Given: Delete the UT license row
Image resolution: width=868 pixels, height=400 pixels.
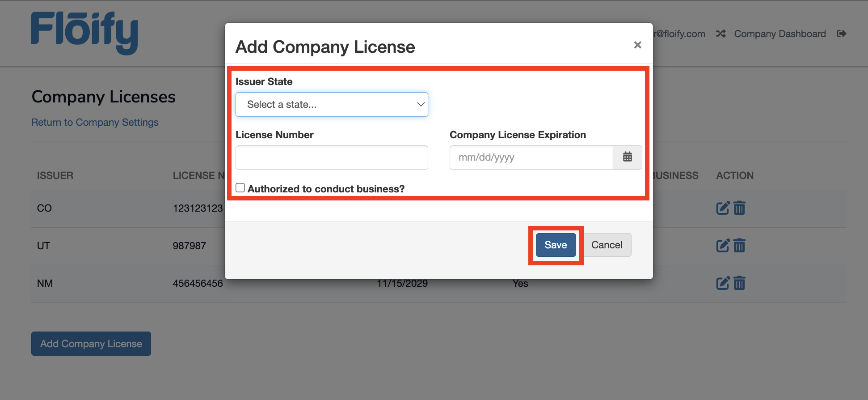Looking at the screenshot, I should [x=740, y=246].
